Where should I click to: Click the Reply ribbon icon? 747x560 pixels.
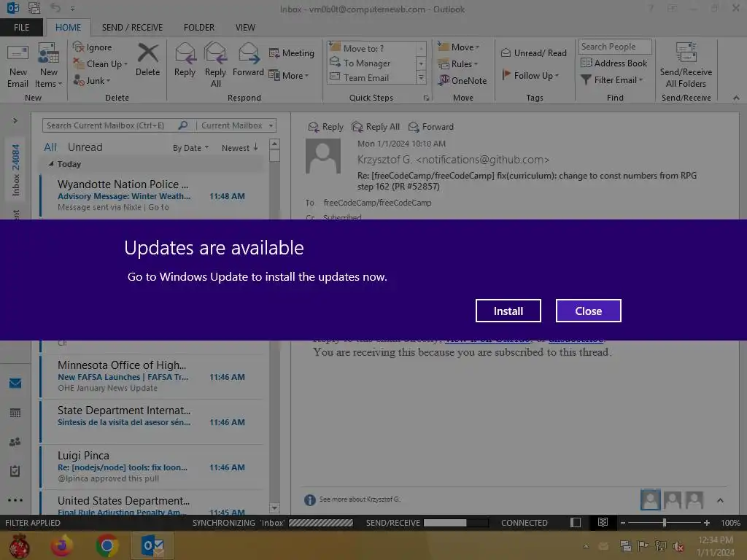pos(185,60)
